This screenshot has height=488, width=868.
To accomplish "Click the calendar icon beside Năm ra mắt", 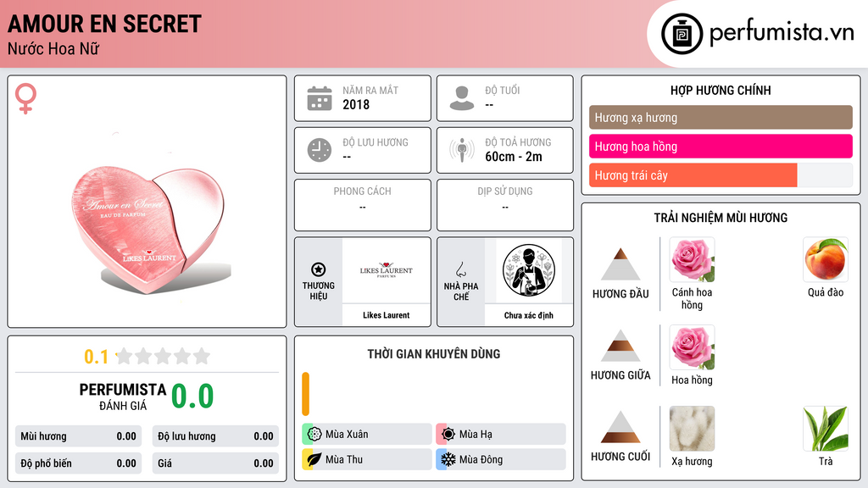I will (x=320, y=98).
